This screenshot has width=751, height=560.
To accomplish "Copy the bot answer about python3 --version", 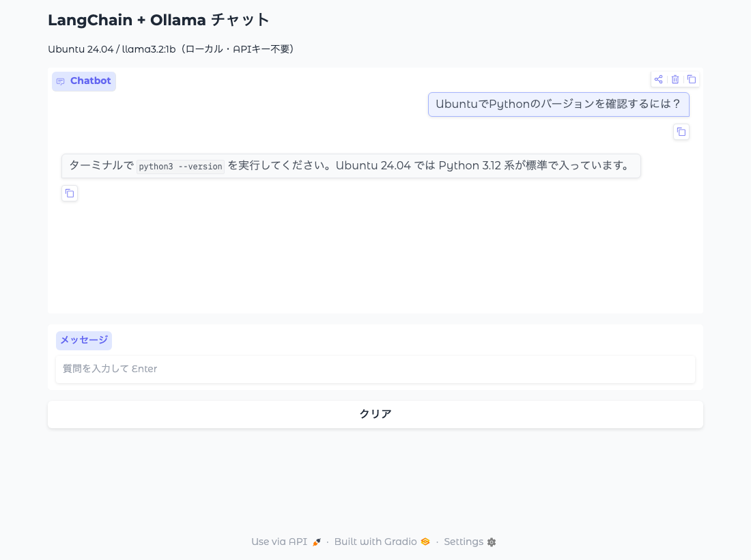I will pos(70,193).
